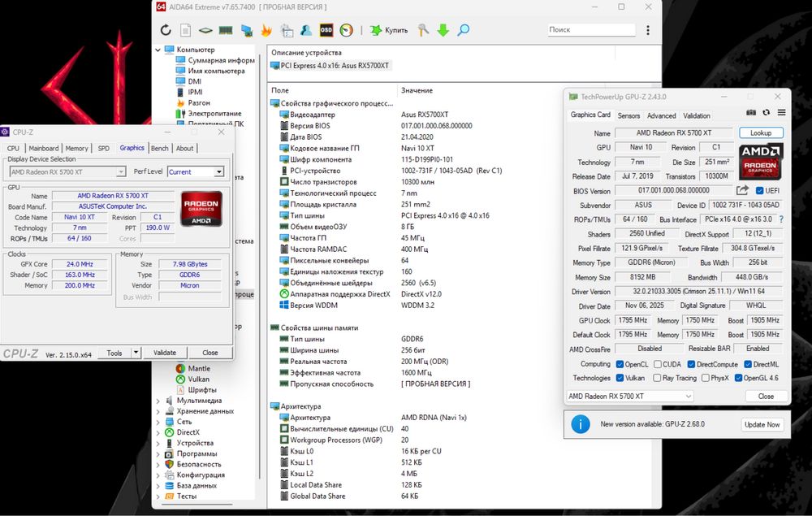Image resolution: width=812 pixels, height=516 pixels.
Task: Click the green download arrow update icon
Action: (x=443, y=30)
